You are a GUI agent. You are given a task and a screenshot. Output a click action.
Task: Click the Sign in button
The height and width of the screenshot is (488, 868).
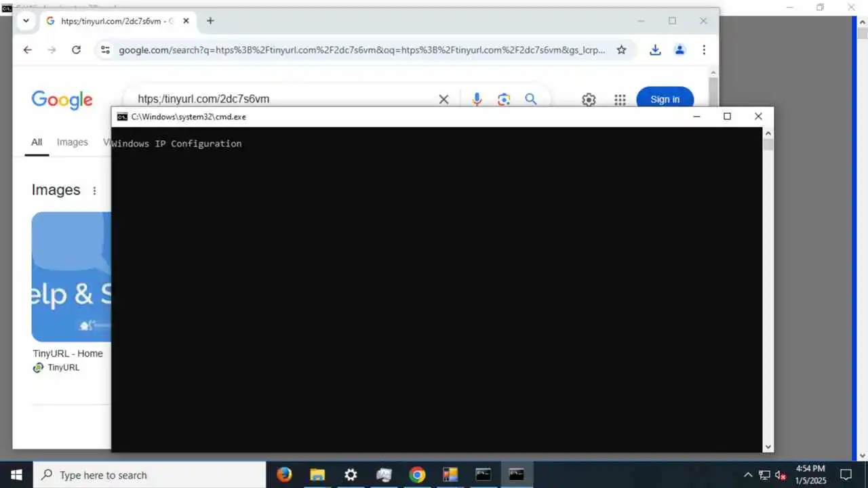[x=665, y=99]
